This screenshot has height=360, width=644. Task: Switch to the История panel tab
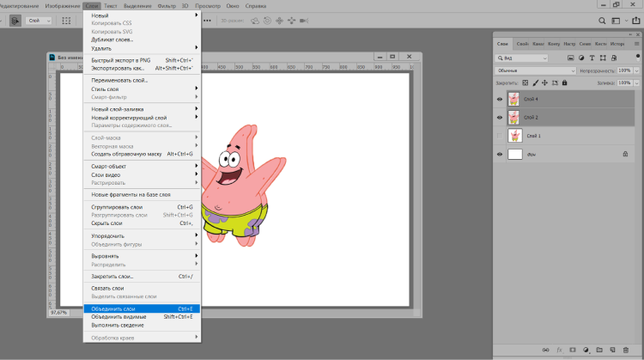point(617,44)
